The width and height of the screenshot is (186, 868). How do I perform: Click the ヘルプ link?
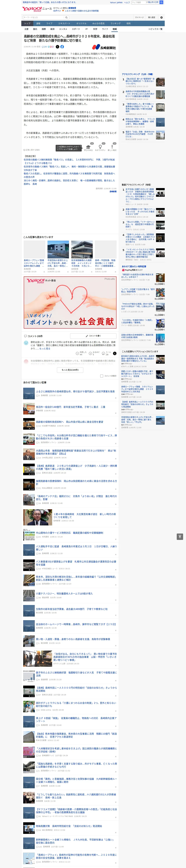[127, 2]
